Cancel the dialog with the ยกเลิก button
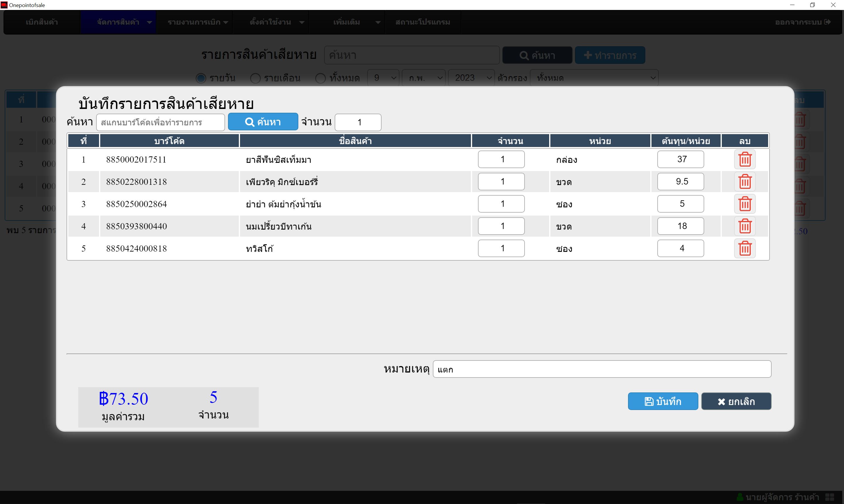844x504 pixels. [736, 402]
